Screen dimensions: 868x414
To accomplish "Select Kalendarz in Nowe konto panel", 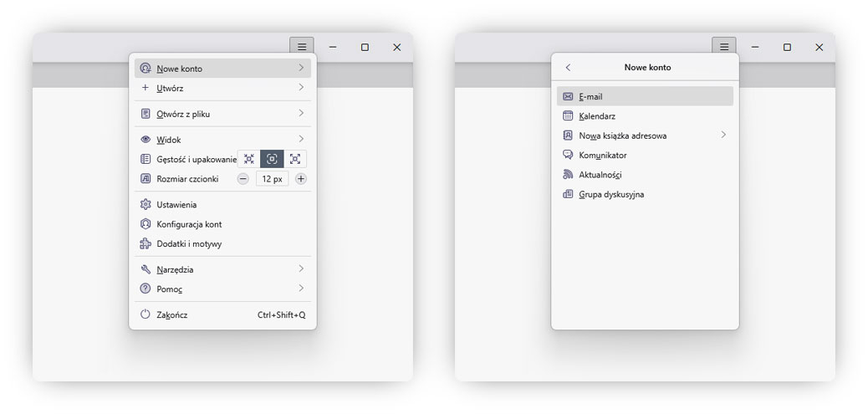I will (x=645, y=115).
